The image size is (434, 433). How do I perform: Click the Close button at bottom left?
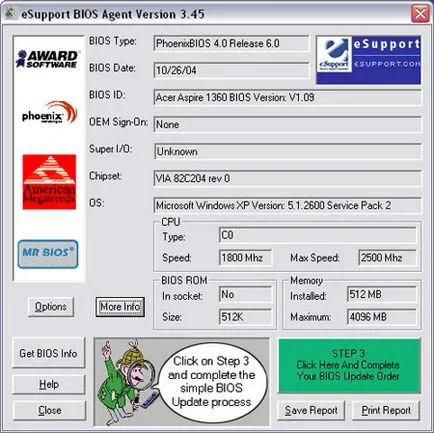49,410
